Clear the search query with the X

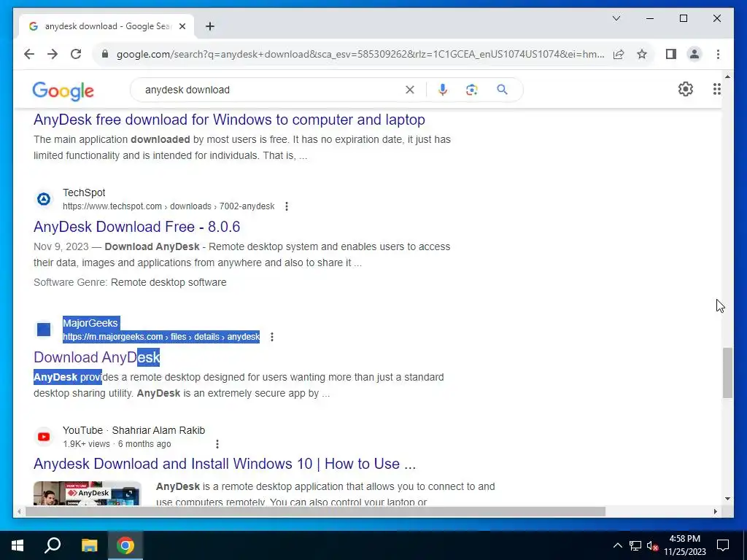point(410,90)
